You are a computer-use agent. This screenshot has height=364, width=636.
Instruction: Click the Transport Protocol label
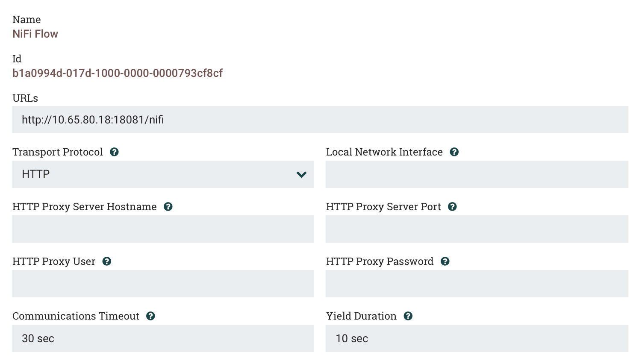tap(58, 152)
